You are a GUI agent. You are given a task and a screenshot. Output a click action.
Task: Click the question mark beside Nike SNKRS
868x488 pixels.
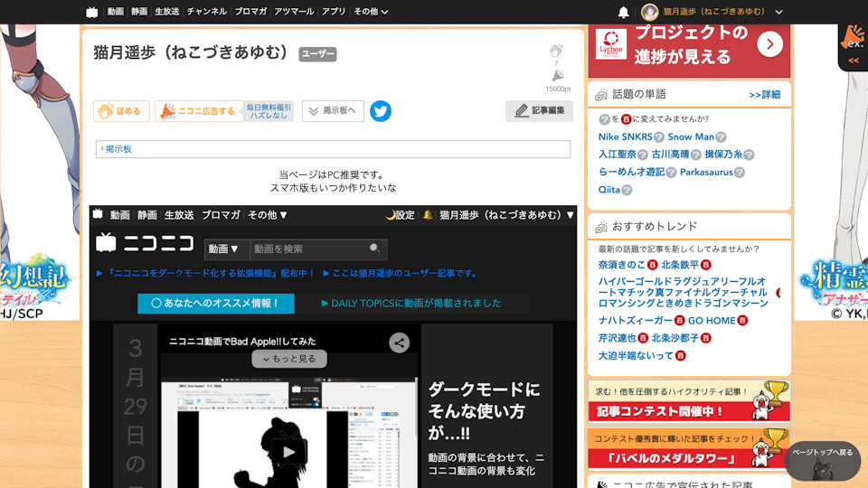click(x=659, y=137)
